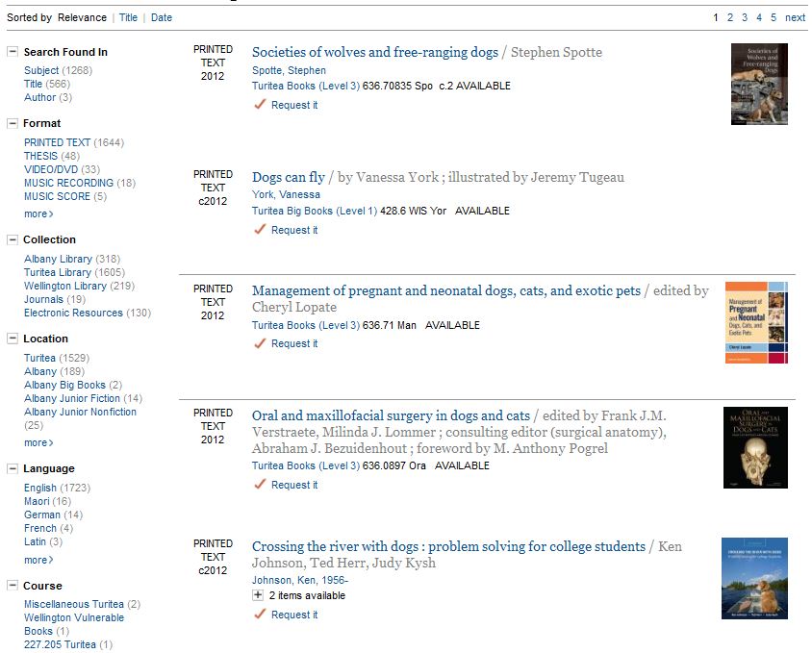
Task: Go to the next results page
Action: [x=795, y=17]
